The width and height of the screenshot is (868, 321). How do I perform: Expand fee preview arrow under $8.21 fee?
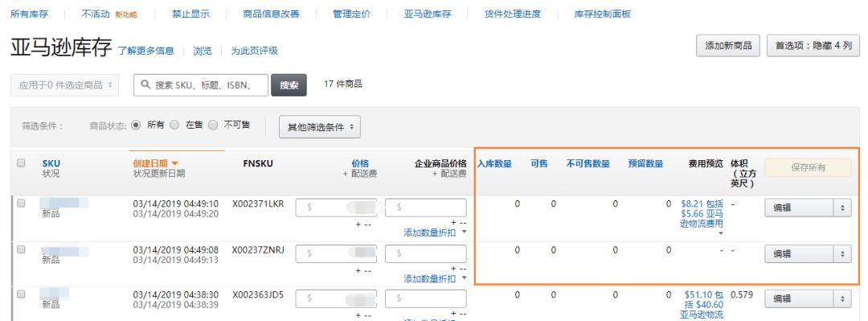(x=720, y=233)
